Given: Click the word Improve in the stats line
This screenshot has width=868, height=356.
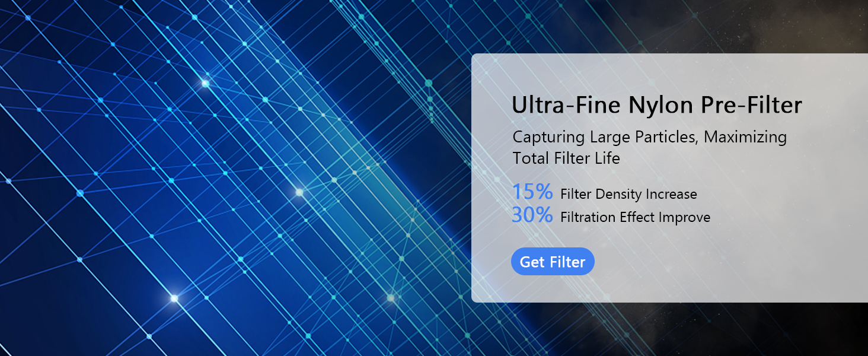Looking at the screenshot, I should tap(687, 218).
